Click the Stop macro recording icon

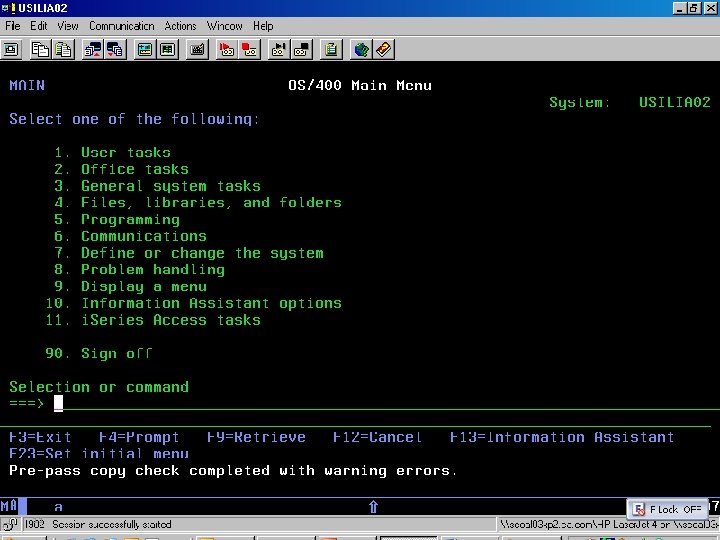(249, 49)
